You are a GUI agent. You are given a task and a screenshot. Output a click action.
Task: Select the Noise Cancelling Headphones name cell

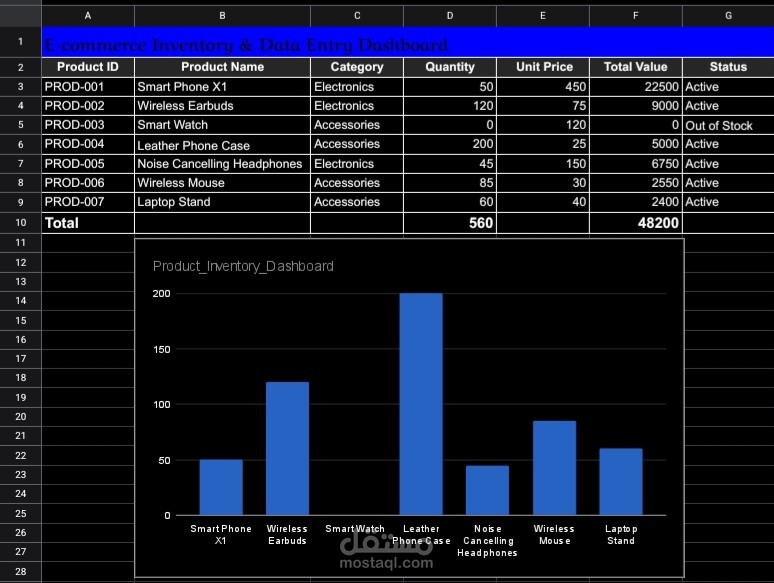(222, 163)
